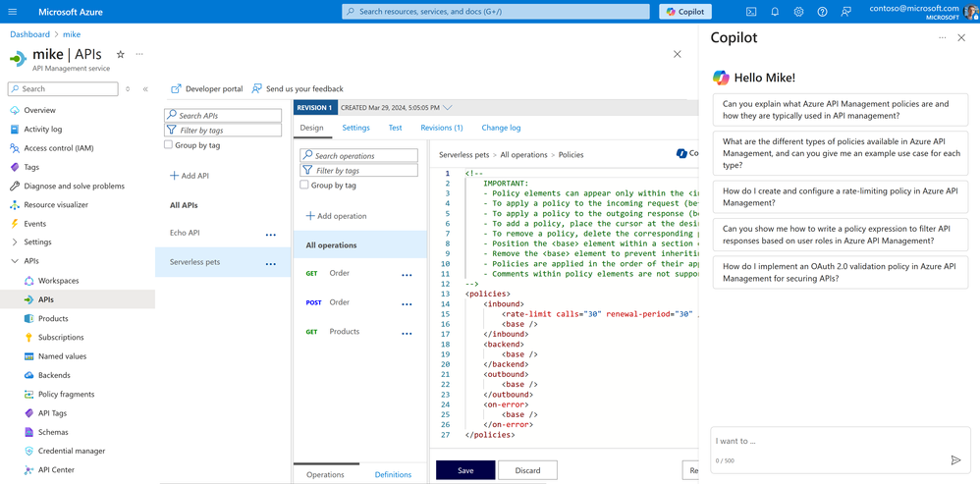This screenshot has width=980, height=484.
Task: Open POST Order ellipsis menu
Action: click(x=407, y=304)
